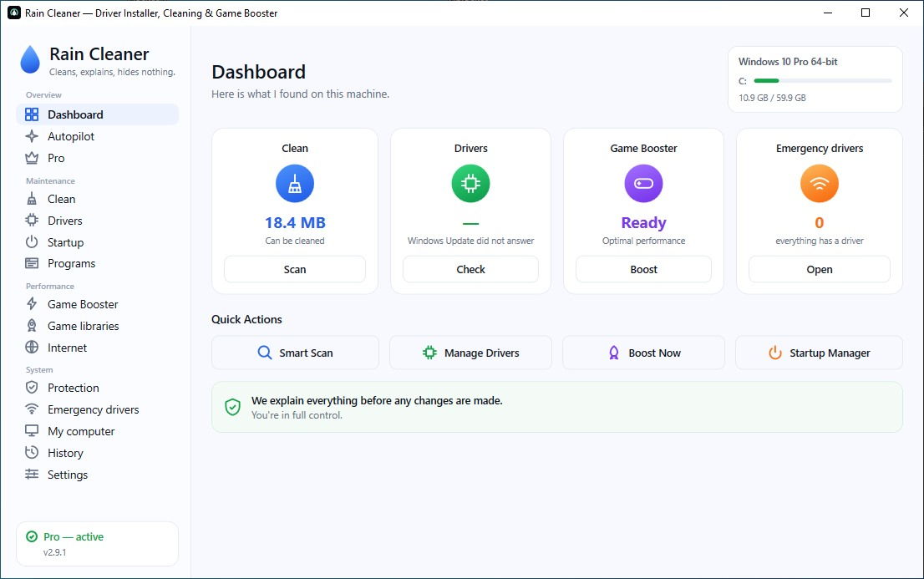Screen dimensions: 924x579
Task: Click Open button on Emergency drivers card
Action: (x=819, y=270)
